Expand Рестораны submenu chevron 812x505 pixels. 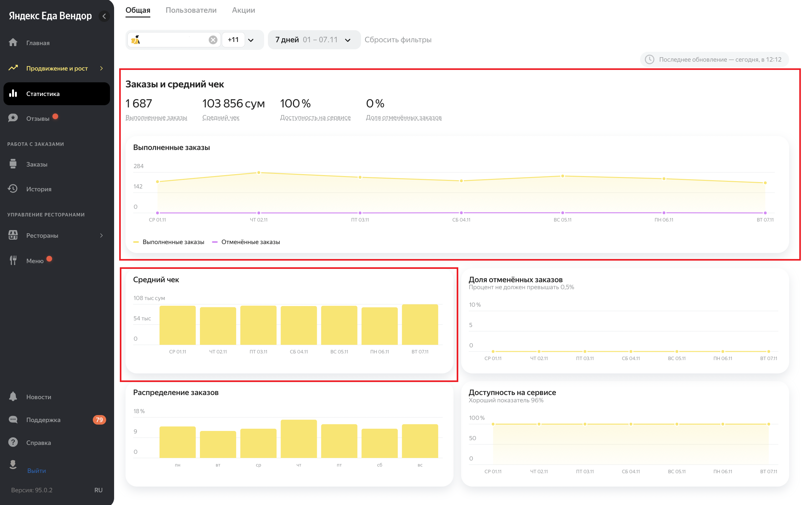(102, 235)
